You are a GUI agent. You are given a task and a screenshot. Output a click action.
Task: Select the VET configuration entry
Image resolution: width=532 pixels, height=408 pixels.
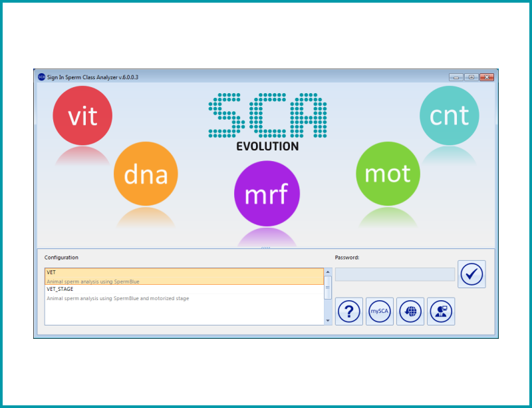(x=184, y=276)
